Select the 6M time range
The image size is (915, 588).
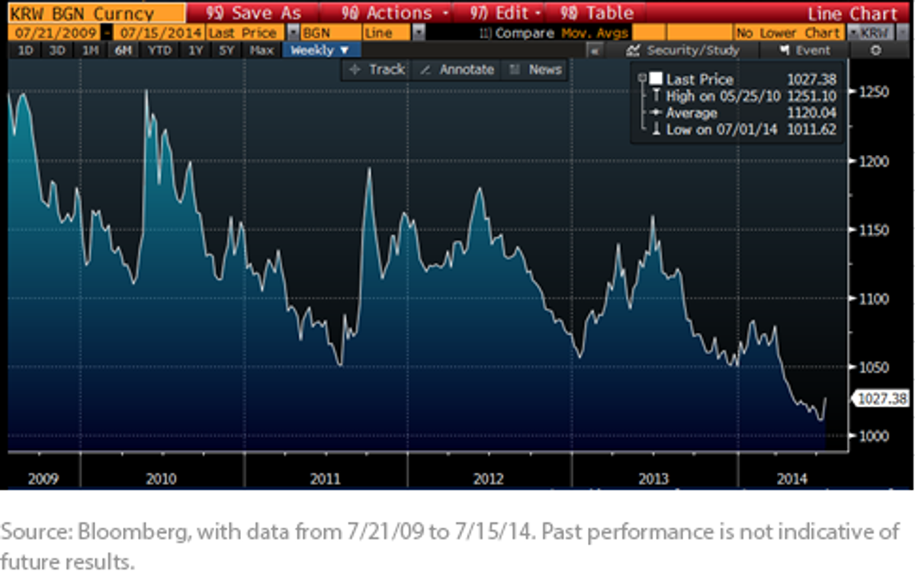click(x=121, y=50)
